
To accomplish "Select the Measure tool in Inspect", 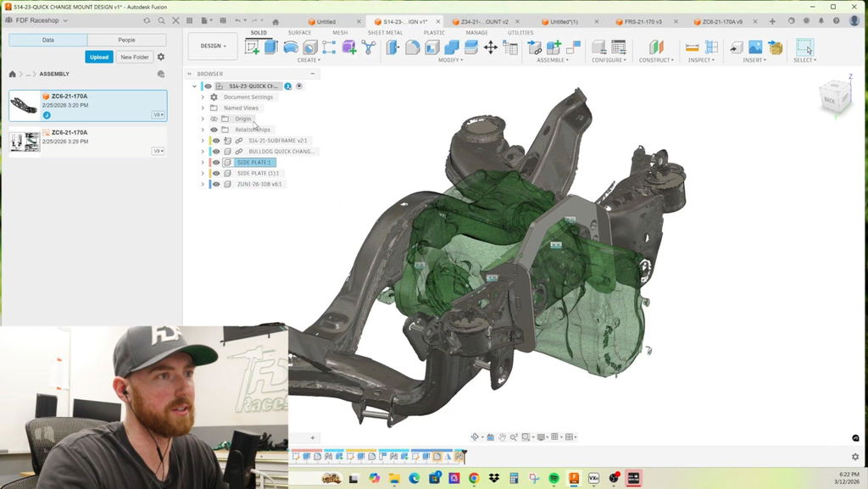I will coord(692,47).
